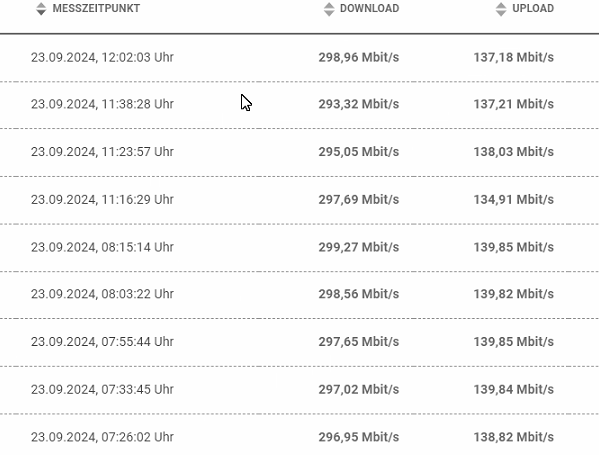Screen dimensions: 599x455
Task: Click the 299,27 Mbit/s download value
Action: (x=359, y=248)
